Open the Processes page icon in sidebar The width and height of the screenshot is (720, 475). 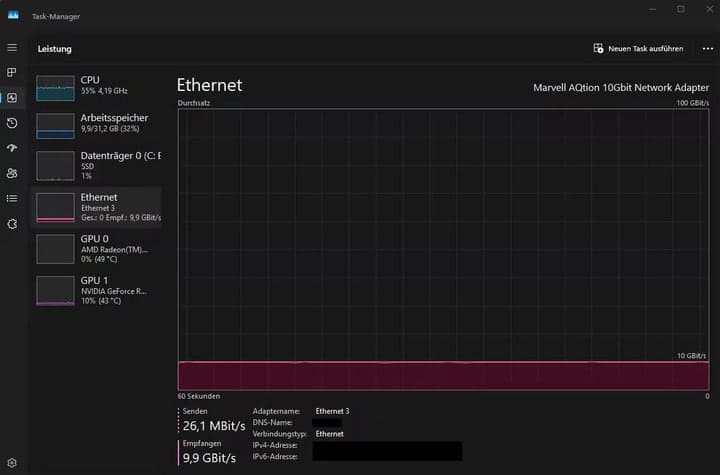click(x=12, y=73)
